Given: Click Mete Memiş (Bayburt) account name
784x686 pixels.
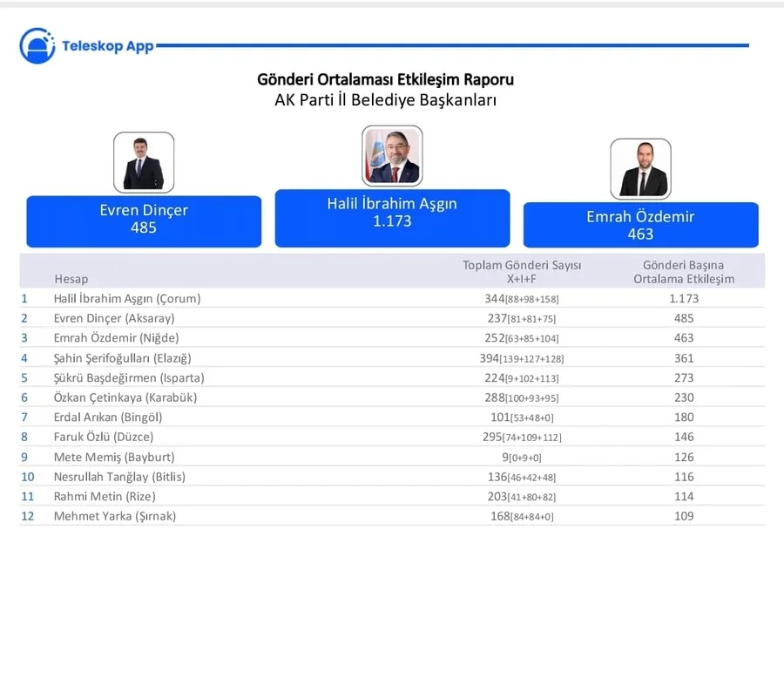Looking at the screenshot, I should 114,457.
